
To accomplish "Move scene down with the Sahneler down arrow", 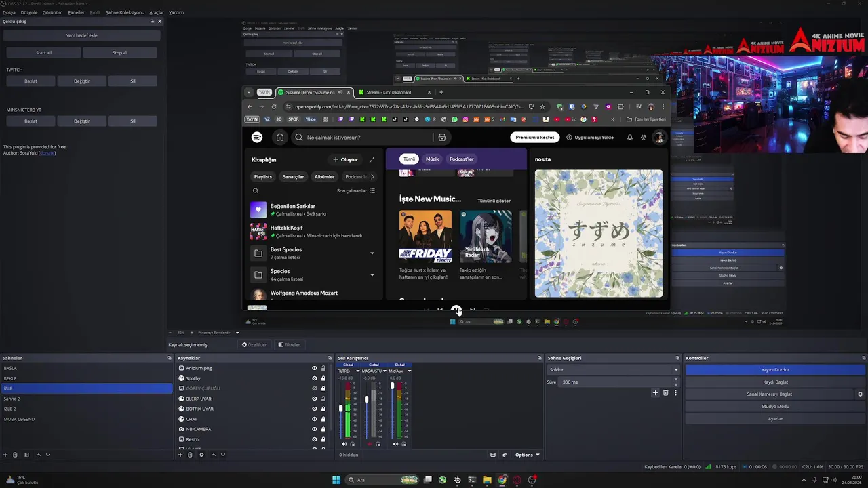I will click(x=47, y=455).
